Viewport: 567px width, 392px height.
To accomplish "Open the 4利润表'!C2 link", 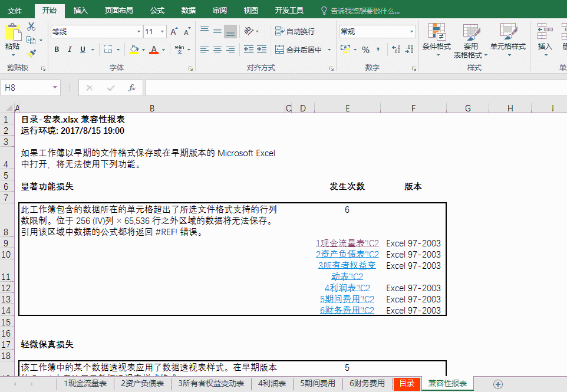I will (347, 288).
